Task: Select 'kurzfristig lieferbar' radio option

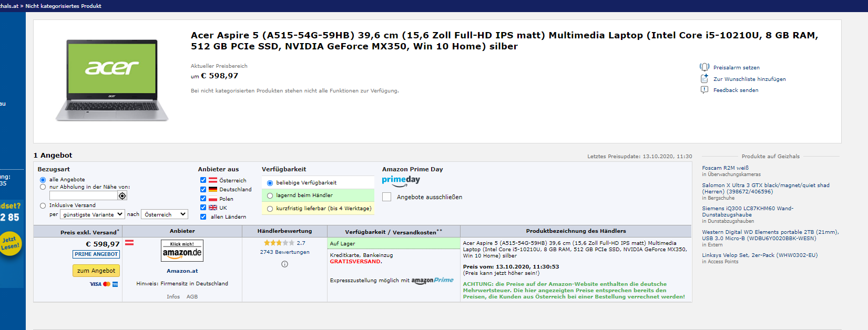Action: click(x=270, y=209)
